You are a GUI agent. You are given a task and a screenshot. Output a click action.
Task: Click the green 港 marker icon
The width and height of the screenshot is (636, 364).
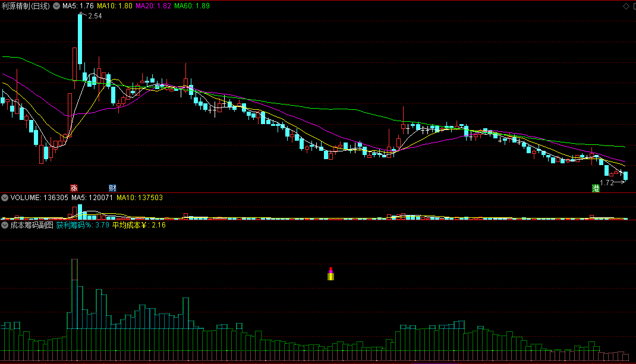click(x=596, y=188)
